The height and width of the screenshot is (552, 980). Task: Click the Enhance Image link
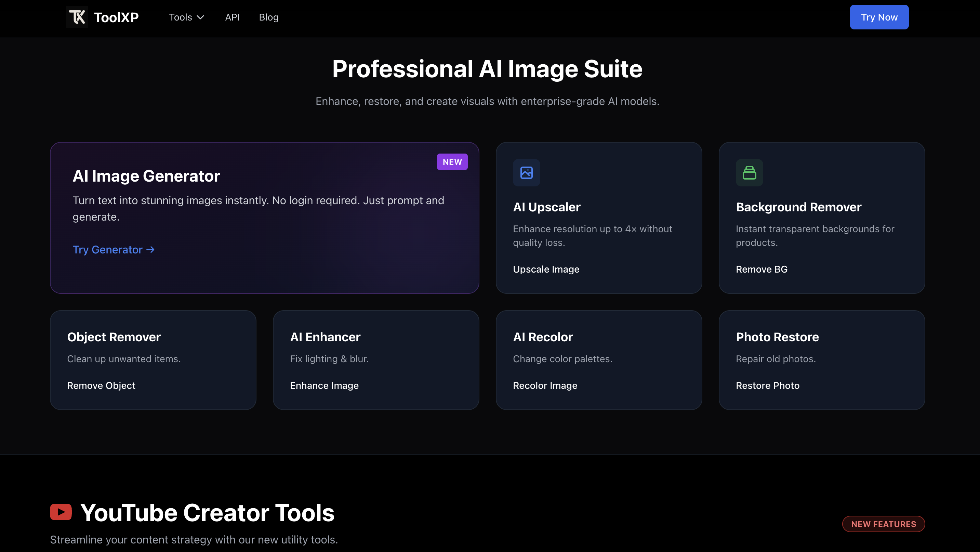[x=324, y=385]
